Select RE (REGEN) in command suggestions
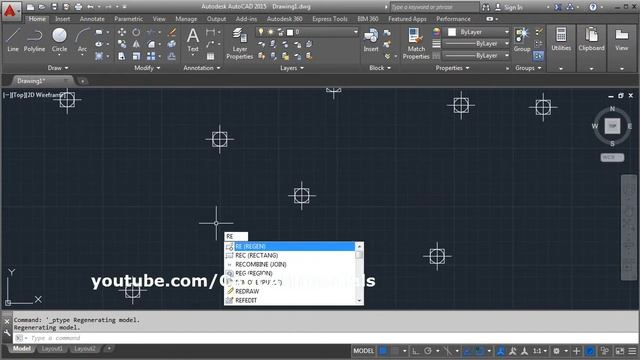 click(290, 246)
